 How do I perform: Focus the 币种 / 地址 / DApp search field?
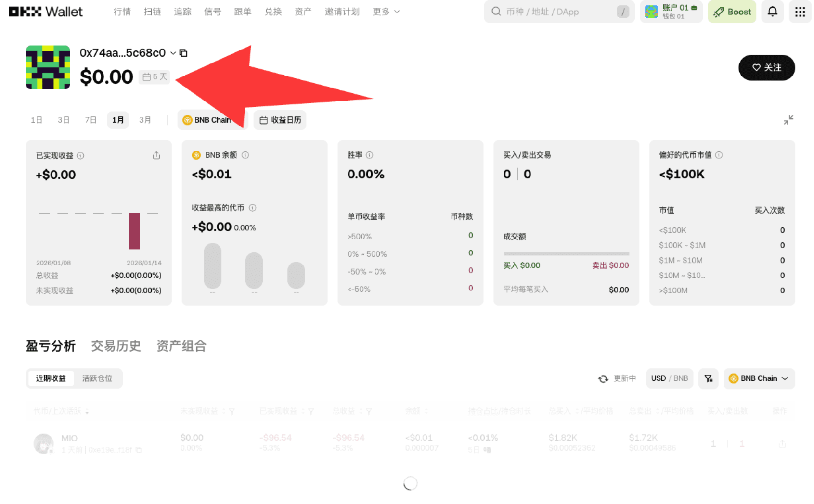click(x=558, y=12)
